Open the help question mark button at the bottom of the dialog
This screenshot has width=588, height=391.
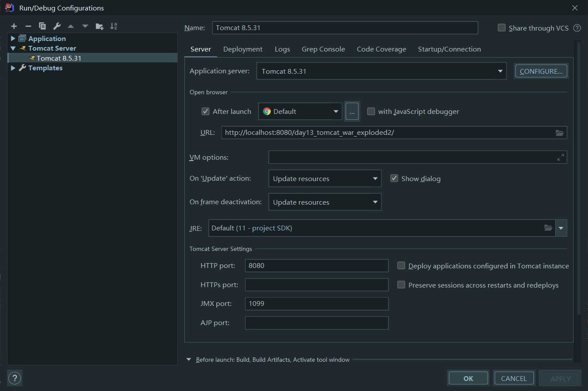pyautogui.click(x=14, y=377)
